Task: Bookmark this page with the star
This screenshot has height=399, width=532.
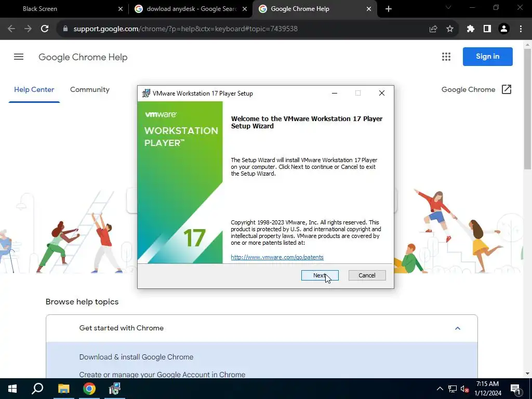Action: pyautogui.click(x=450, y=29)
